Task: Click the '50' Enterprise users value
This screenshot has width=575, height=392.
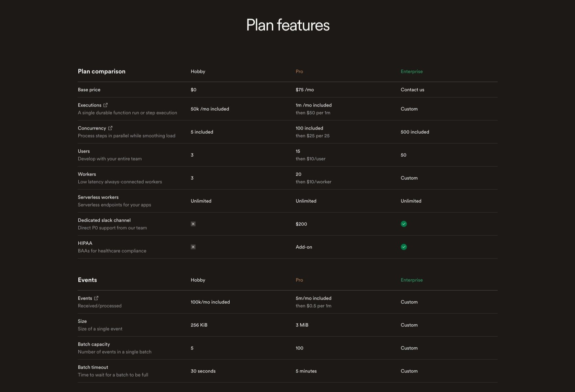Action: click(x=403, y=155)
